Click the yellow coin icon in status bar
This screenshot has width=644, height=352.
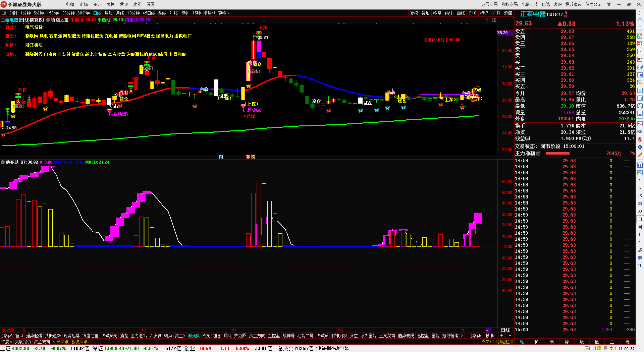click(x=599, y=349)
